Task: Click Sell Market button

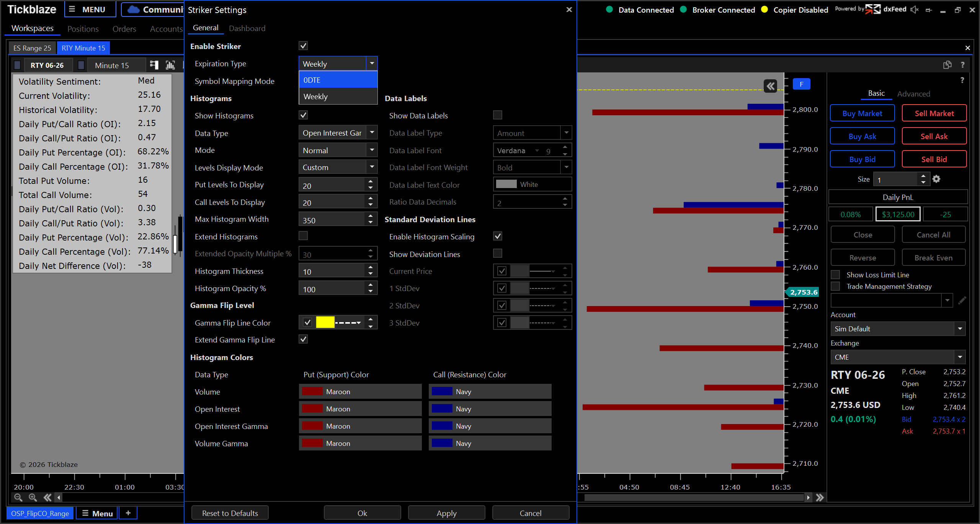Action: click(x=934, y=113)
